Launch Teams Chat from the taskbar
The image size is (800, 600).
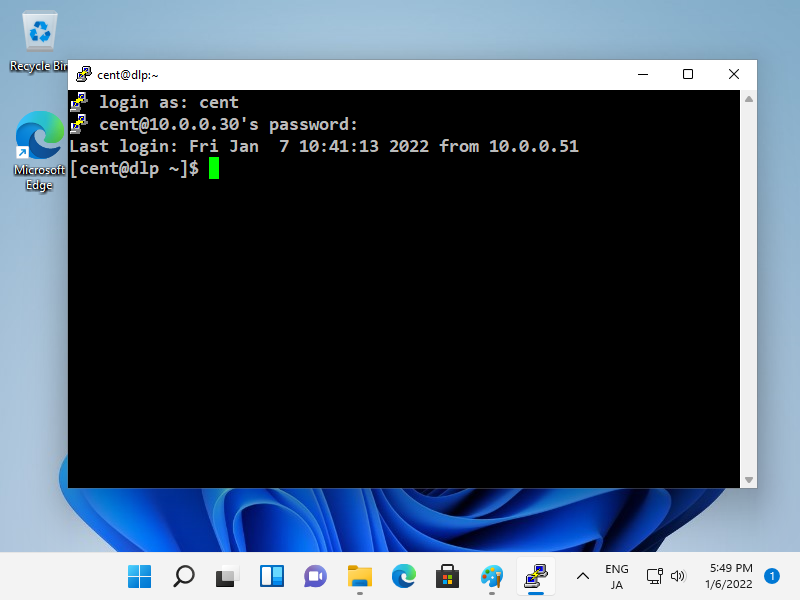[315, 576]
